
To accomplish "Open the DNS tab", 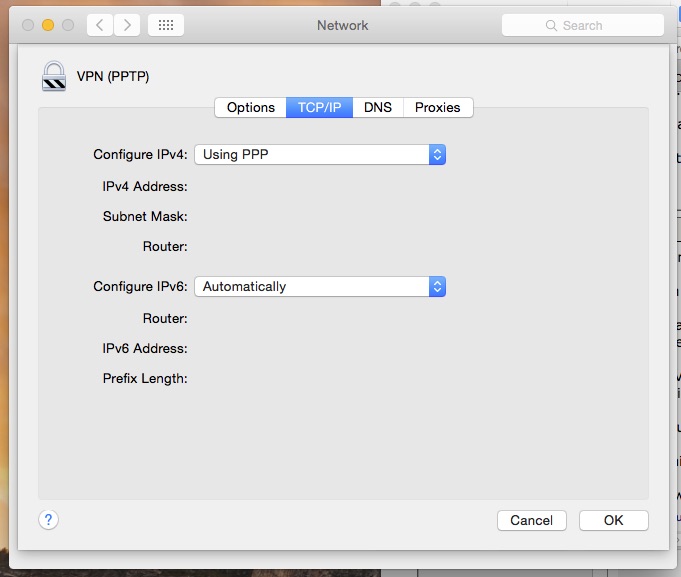I will pyautogui.click(x=378, y=107).
